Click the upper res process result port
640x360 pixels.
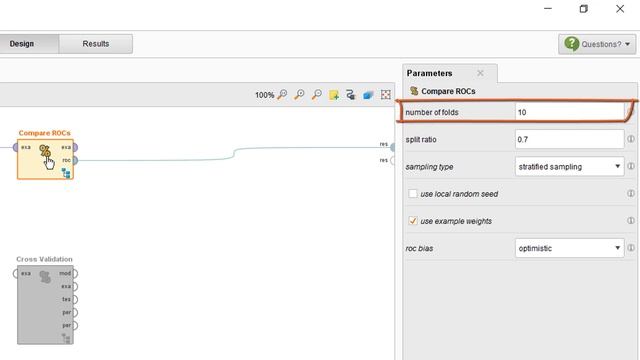pos(392,147)
